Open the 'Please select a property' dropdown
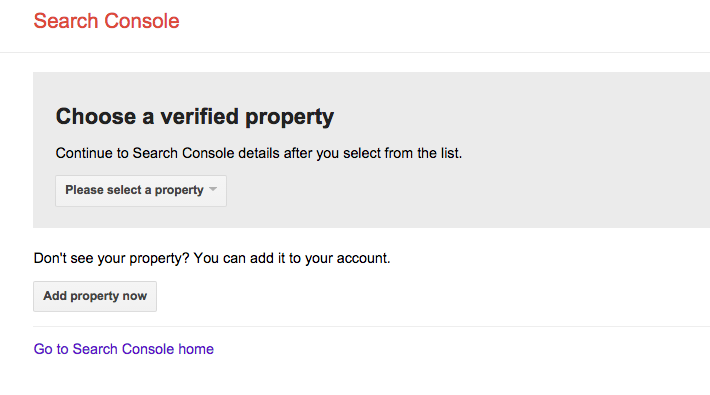The image size is (710, 395). click(141, 191)
